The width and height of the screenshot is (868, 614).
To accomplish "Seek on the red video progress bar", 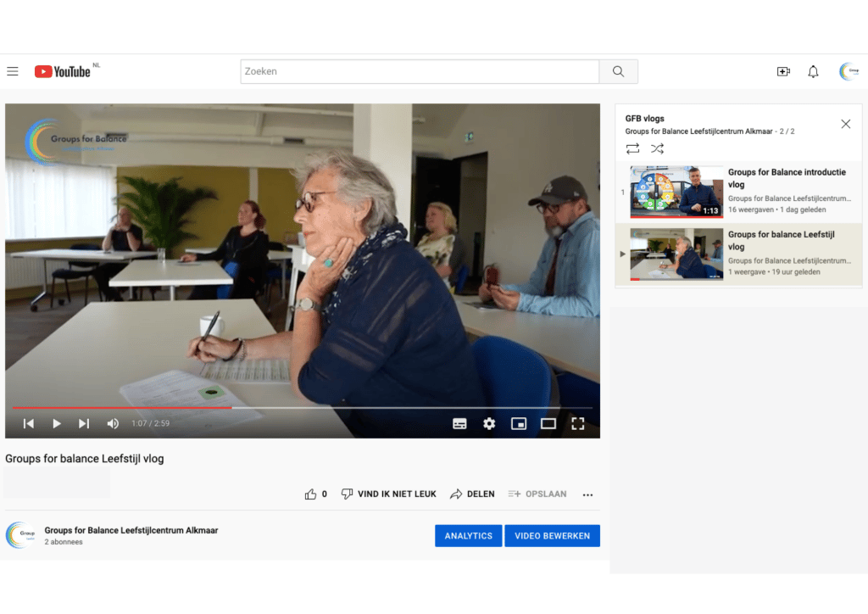I will click(127, 408).
